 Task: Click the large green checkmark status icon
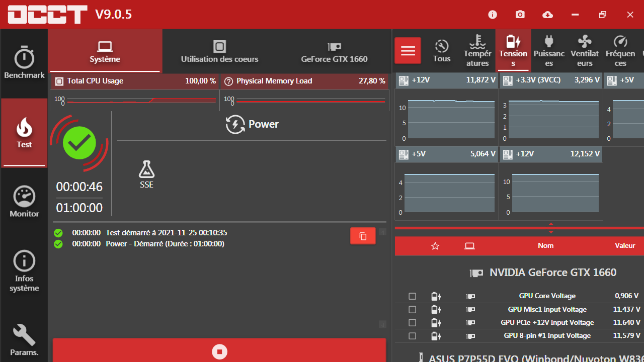coord(79,143)
